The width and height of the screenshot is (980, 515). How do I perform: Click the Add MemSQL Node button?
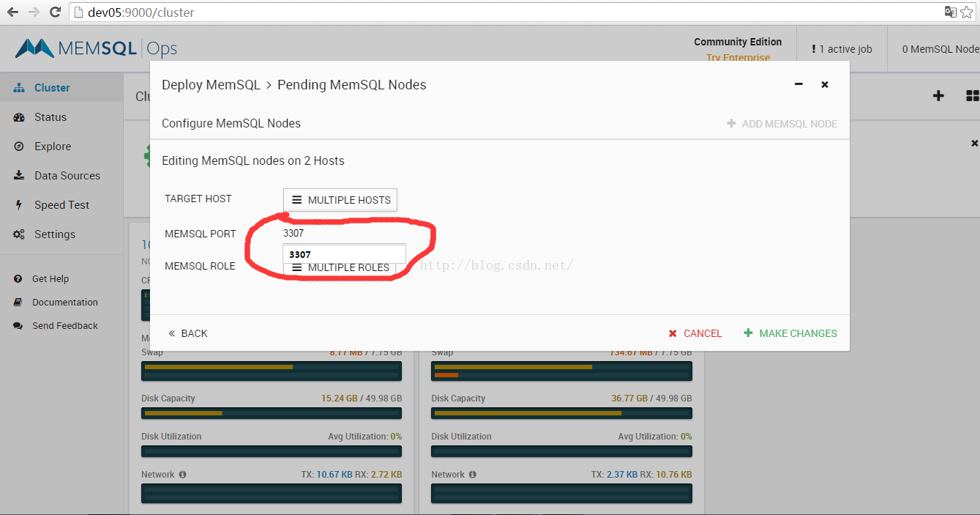(x=782, y=124)
